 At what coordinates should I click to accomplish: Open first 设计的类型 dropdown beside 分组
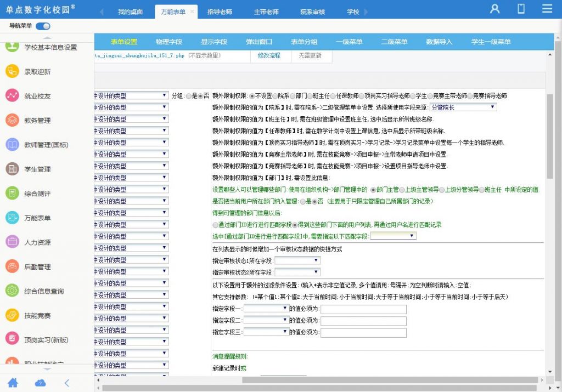pyautogui.click(x=132, y=95)
